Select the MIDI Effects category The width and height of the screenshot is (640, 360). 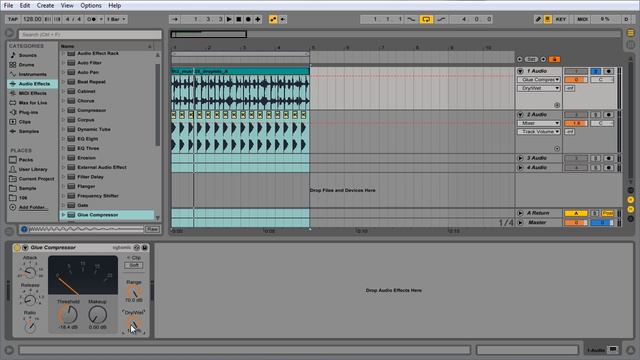[x=33, y=93]
